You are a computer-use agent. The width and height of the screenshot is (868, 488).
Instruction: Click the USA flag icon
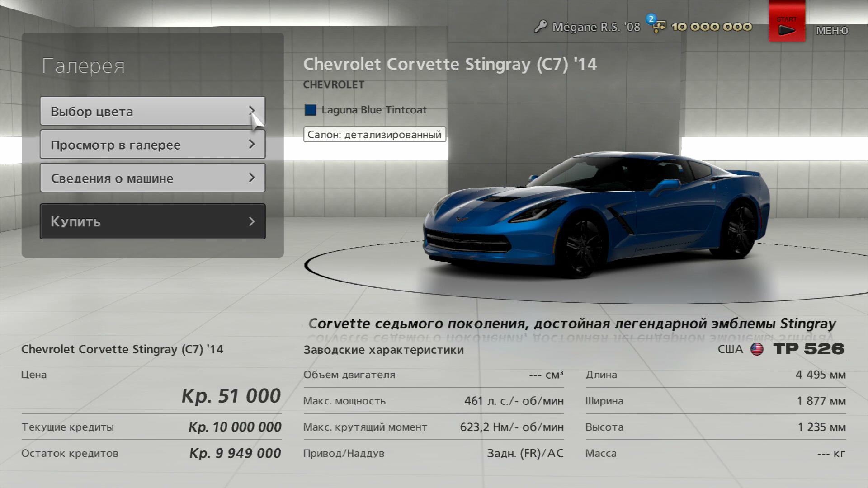pos(757,349)
